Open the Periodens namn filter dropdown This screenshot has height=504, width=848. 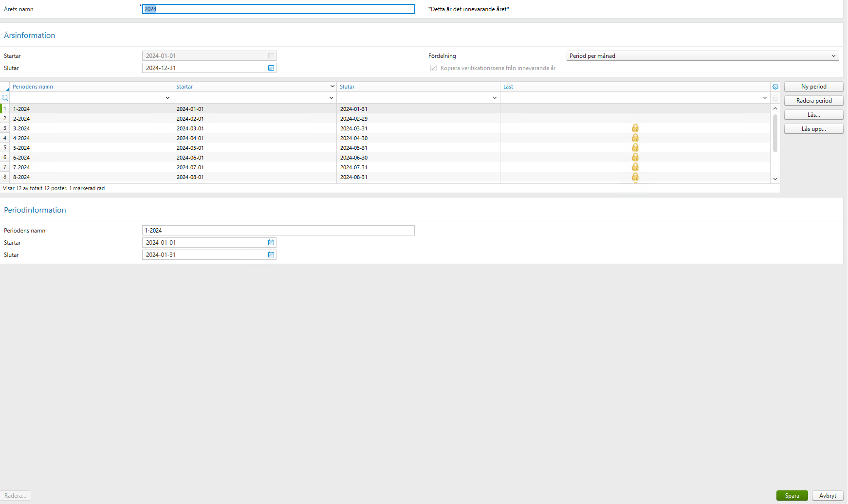167,97
